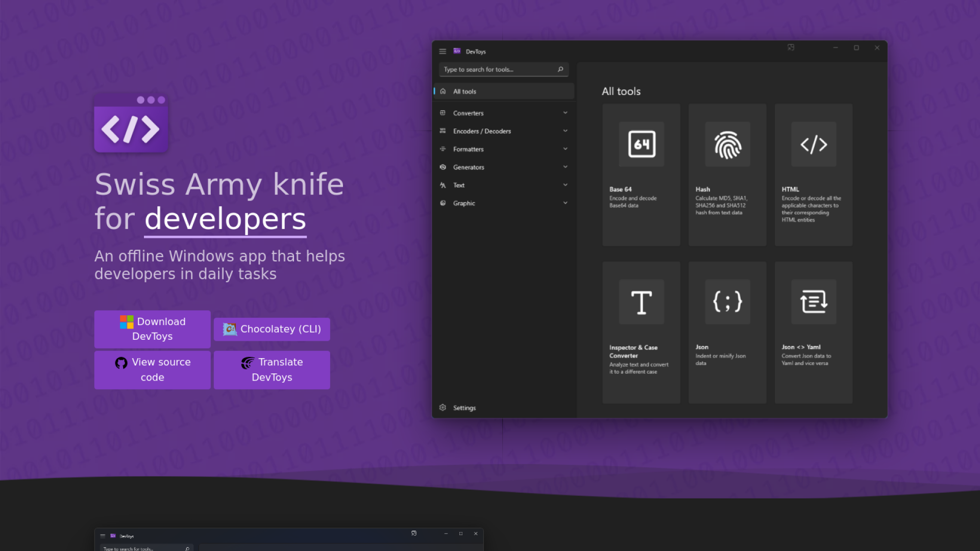Click the Formatters sidebar icon
The image size is (980, 551).
pos(443,149)
